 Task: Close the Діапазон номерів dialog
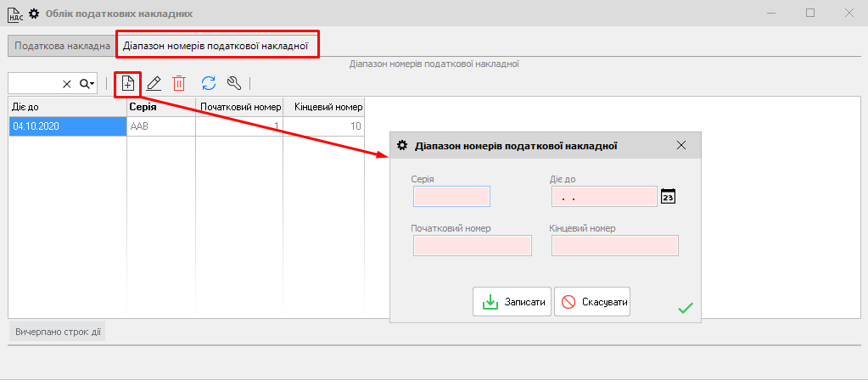[681, 145]
